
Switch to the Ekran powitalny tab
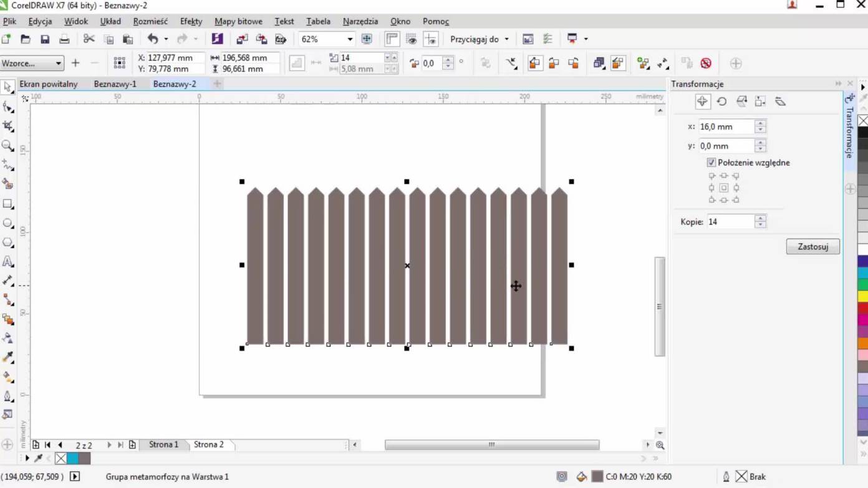click(49, 84)
